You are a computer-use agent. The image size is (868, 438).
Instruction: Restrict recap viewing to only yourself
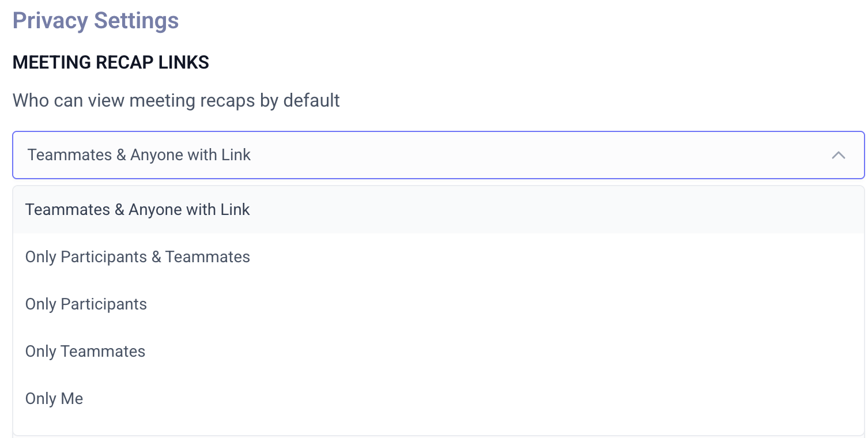click(54, 399)
